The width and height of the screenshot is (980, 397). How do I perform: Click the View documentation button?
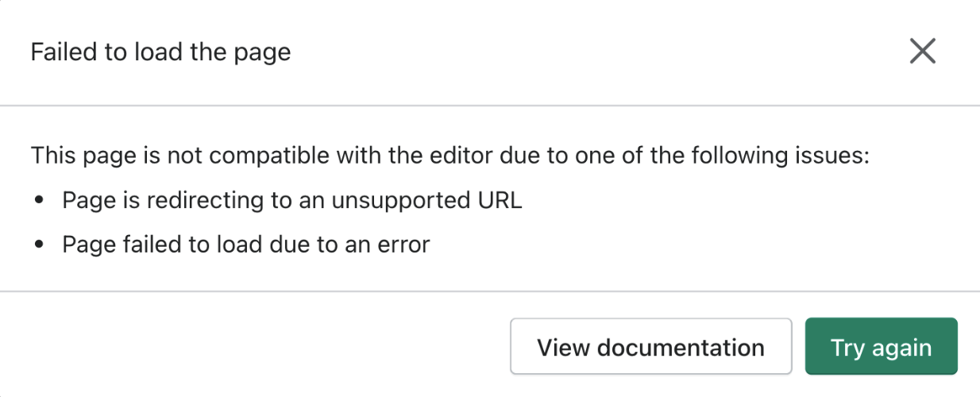(650, 347)
